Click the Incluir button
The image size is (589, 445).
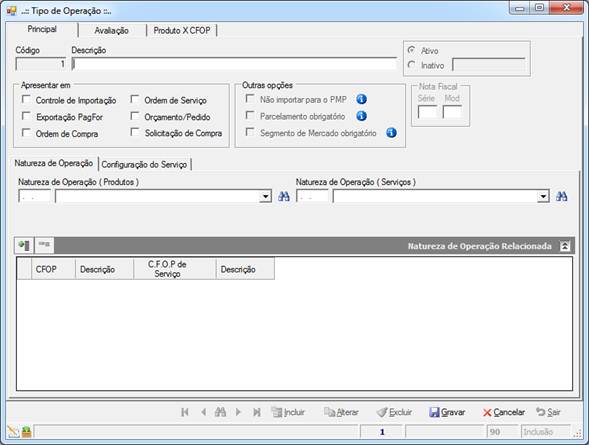[288, 412]
